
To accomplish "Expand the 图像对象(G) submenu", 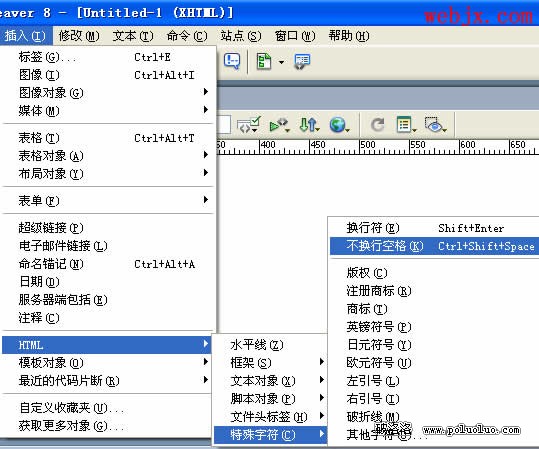I will (109, 93).
